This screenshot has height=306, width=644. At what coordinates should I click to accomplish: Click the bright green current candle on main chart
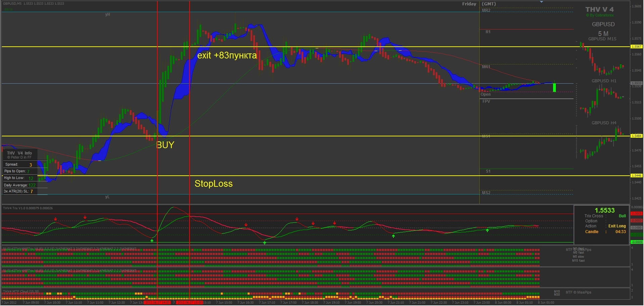coord(554,87)
